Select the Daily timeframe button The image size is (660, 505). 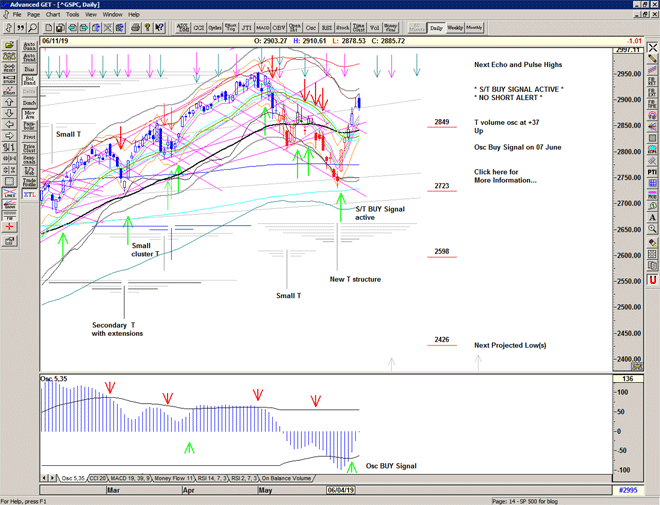coord(436,28)
